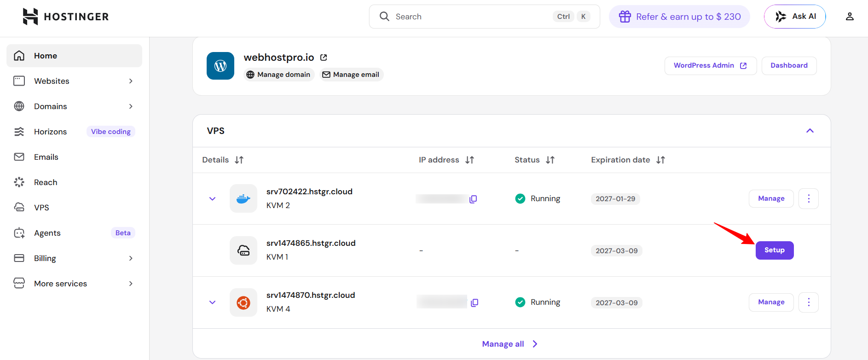Open the Ask AI assistant
This screenshot has width=868, height=360.
795,17
